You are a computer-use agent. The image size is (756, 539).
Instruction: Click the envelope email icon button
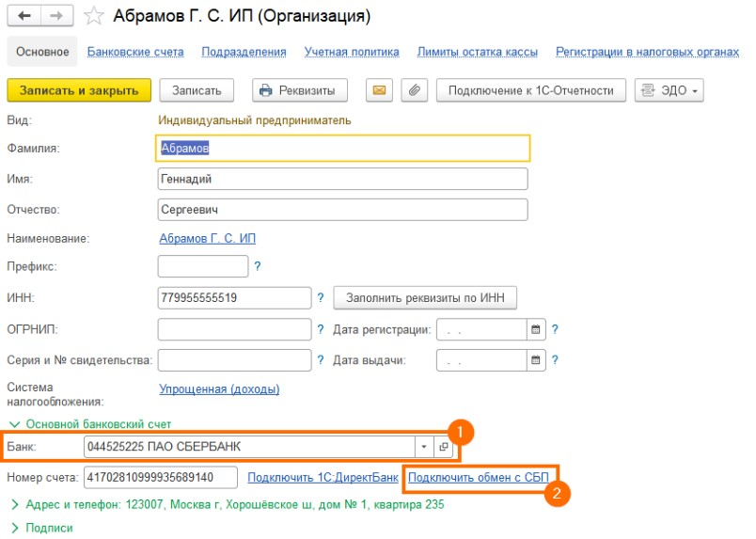pos(379,90)
